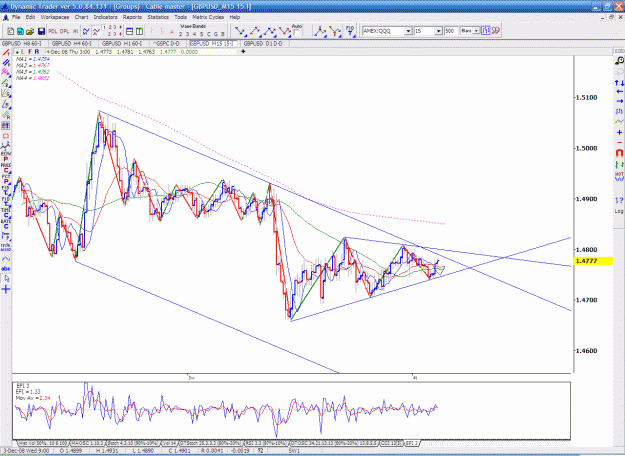The width and height of the screenshot is (625, 456).
Task: Click the blue R button in the data bar
Action: tap(37, 52)
